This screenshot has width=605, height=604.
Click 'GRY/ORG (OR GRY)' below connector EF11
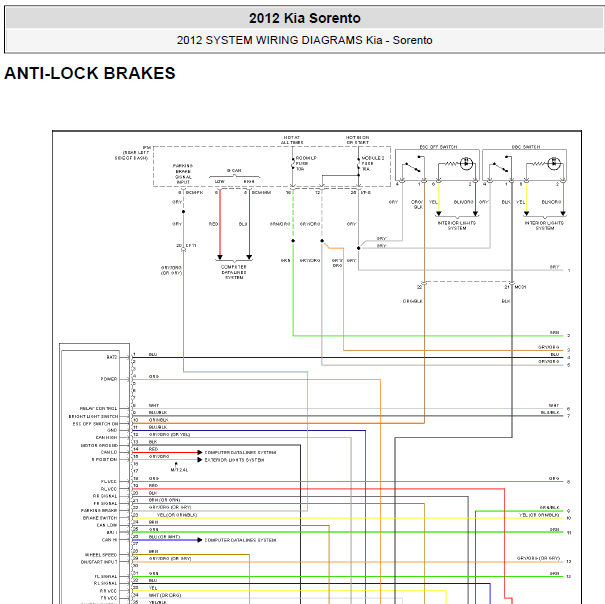coord(171,270)
